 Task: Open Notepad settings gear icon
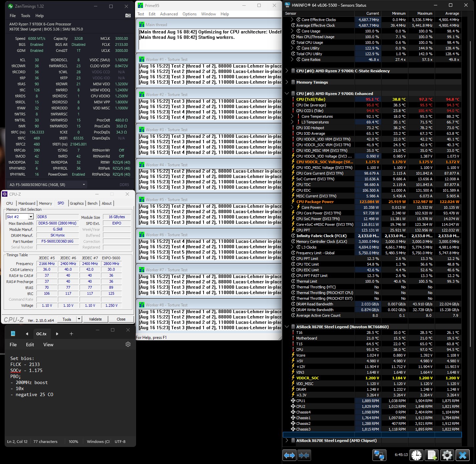click(128, 344)
